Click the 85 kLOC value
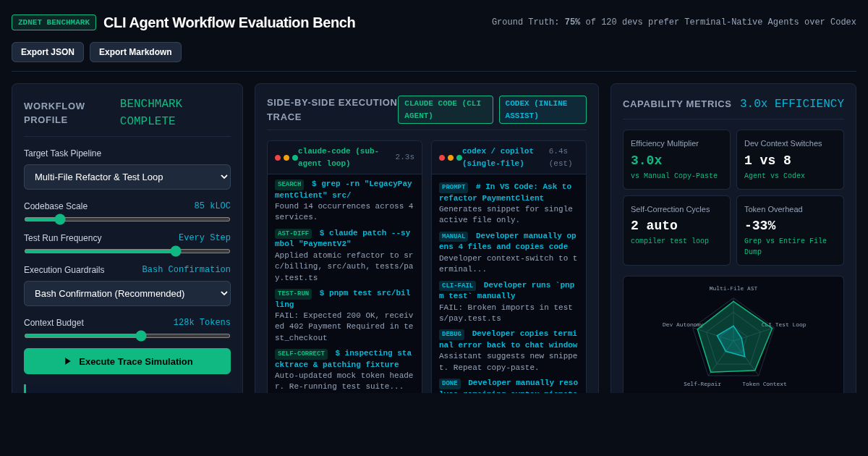Viewport: 868px width, 456px height. pyautogui.click(x=212, y=206)
